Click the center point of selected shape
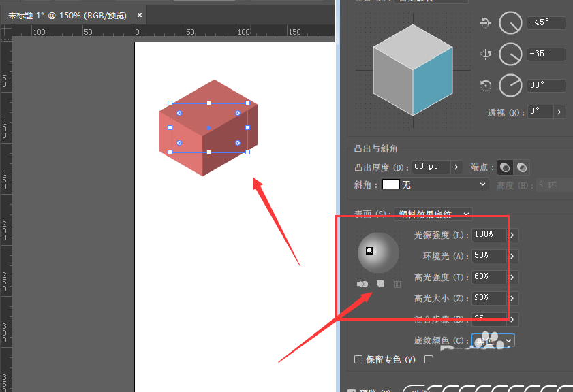This screenshot has width=573, height=392. click(x=208, y=128)
